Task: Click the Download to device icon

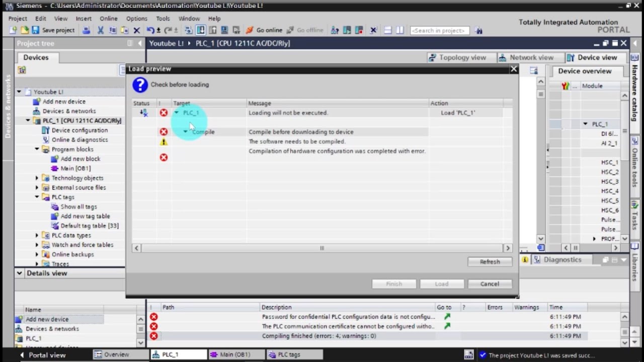Action: pyautogui.click(x=200, y=30)
